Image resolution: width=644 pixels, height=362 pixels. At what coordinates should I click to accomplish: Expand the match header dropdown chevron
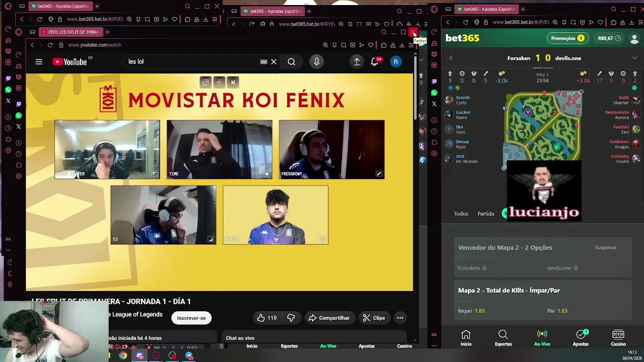(x=635, y=58)
